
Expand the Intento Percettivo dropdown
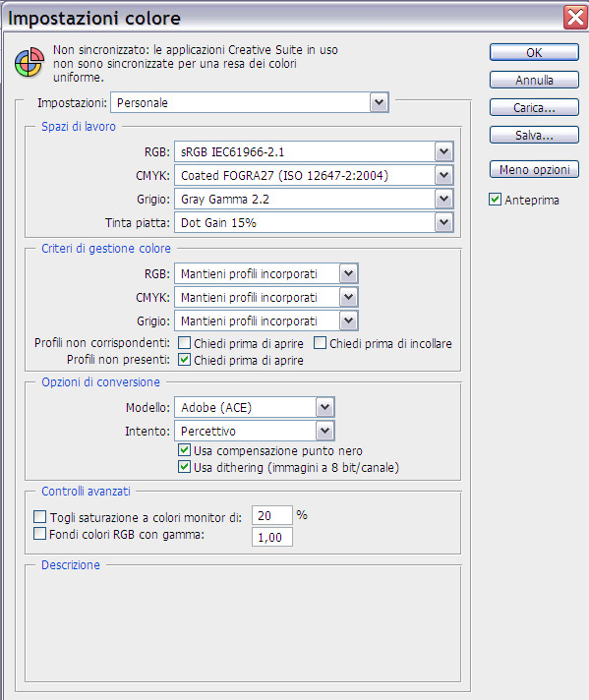pyautogui.click(x=255, y=431)
